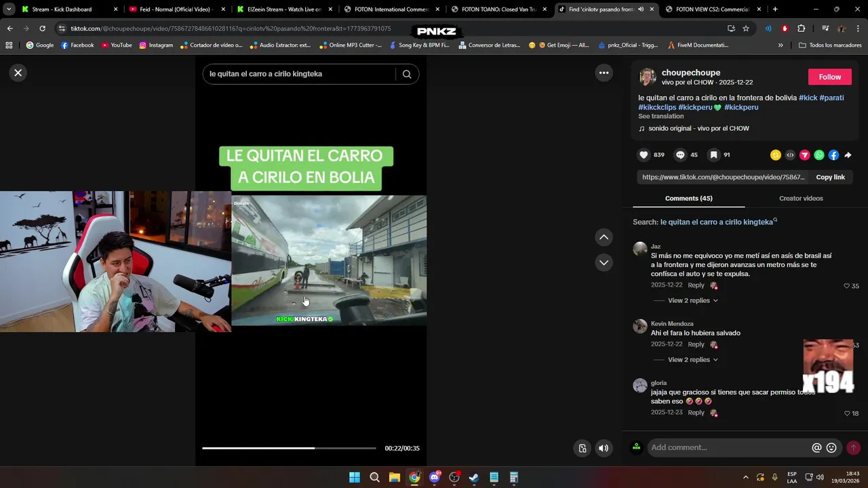The height and width of the screenshot is (488, 868).
Task: Open Chrome three-dot menu
Action: tap(859, 28)
